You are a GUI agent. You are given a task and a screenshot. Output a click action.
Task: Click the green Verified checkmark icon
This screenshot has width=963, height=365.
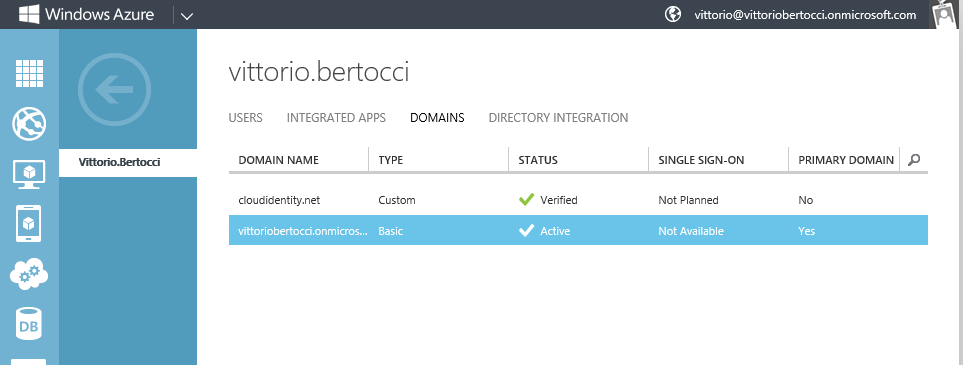526,200
